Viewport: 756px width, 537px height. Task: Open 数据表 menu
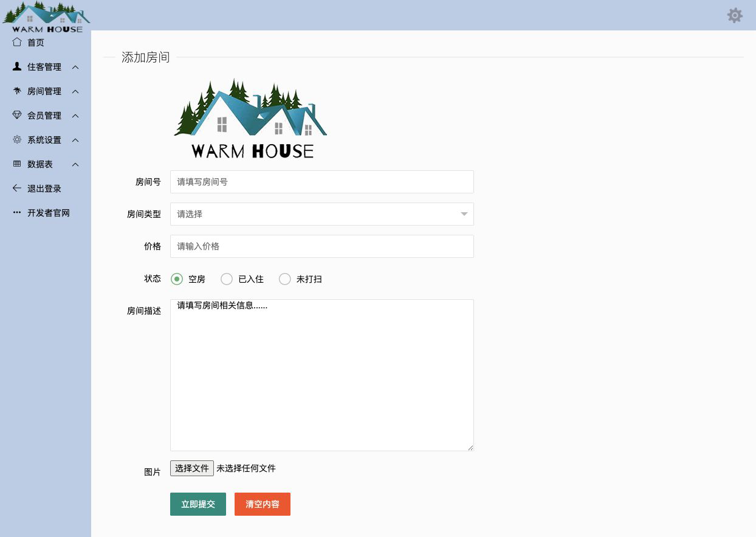point(46,164)
